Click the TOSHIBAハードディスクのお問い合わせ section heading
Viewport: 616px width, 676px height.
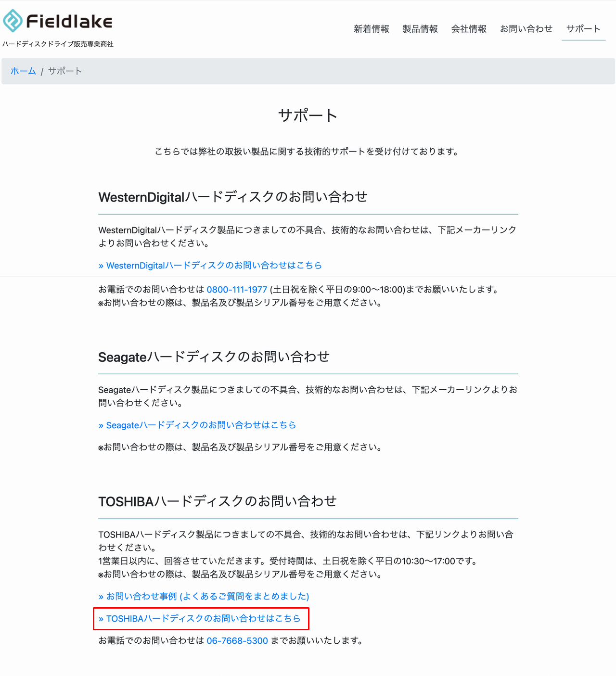click(x=218, y=502)
